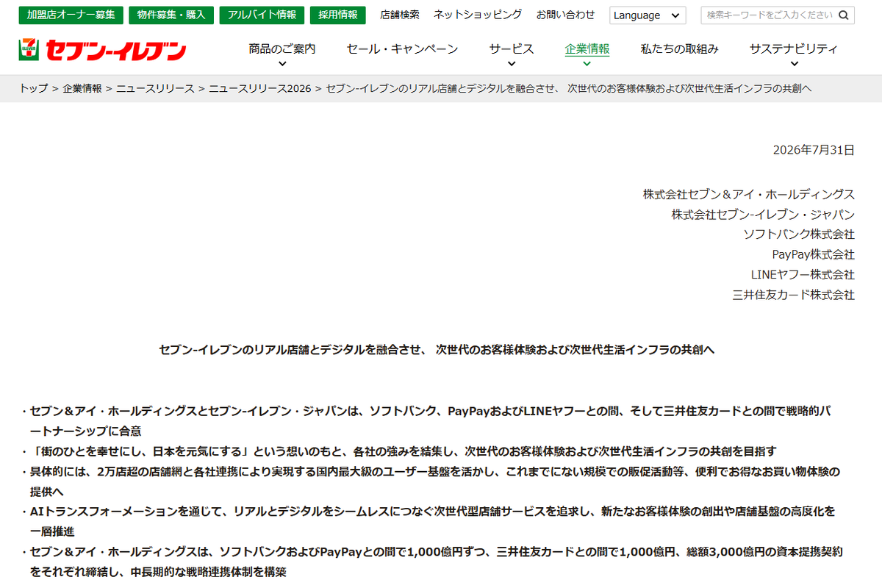Open 企業情報 menu
882x588 pixels.
[x=587, y=49]
